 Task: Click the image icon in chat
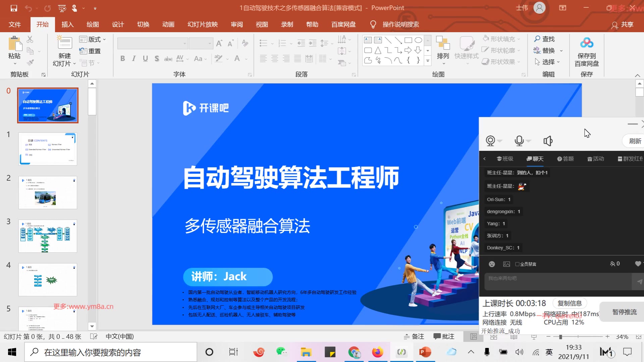click(506, 264)
